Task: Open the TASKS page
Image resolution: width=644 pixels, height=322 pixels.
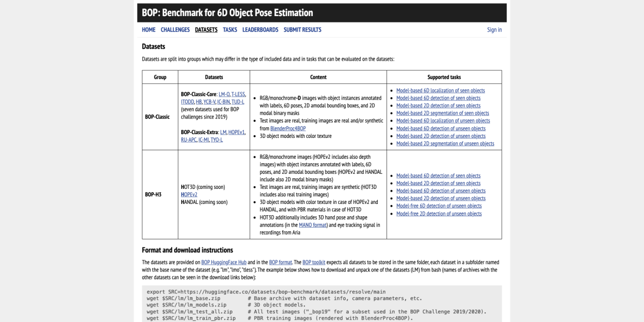Action: tap(230, 30)
